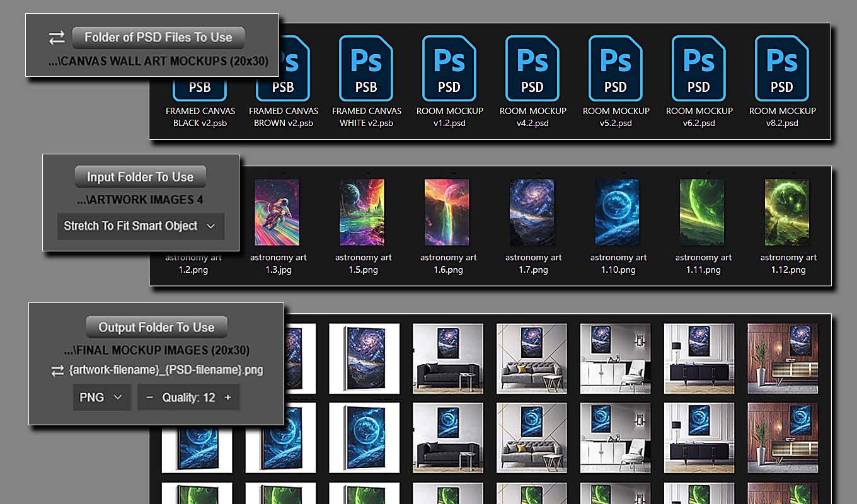Click the Folder of PSD Files To Use button

click(158, 37)
